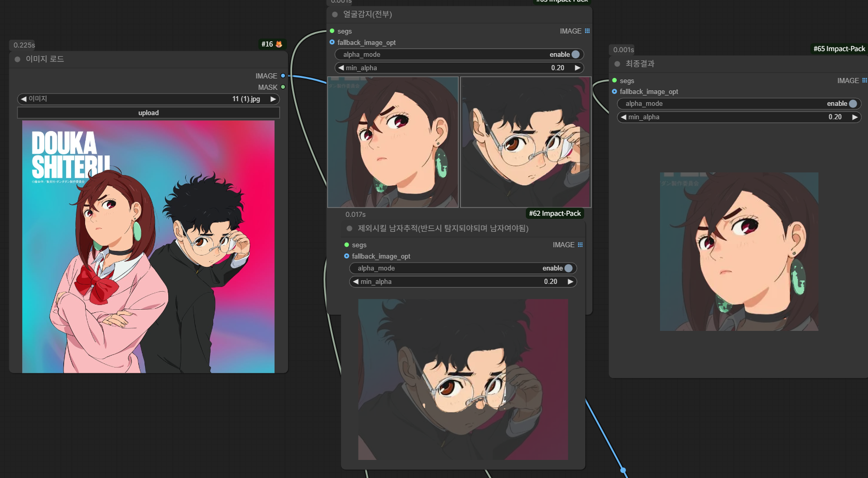Collapse the 제외시킬 남자추적 node via its title dot

[349, 228]
